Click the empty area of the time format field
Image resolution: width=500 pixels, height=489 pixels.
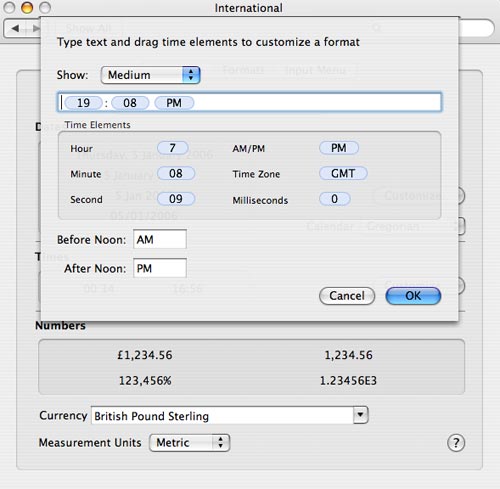click(317, 102)
